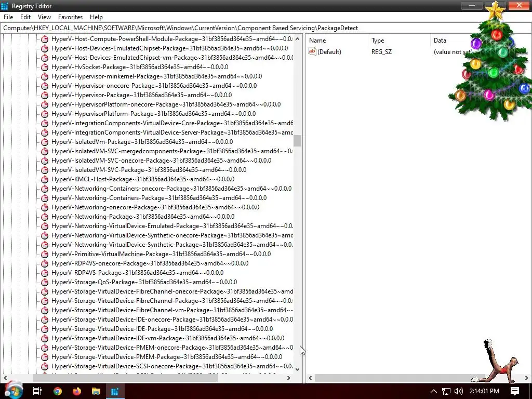Viewport: 532px width, 399px height.
Task: Click the icon beside HyperV-KMCL-Host-Package key
Action: click(45, 179)
